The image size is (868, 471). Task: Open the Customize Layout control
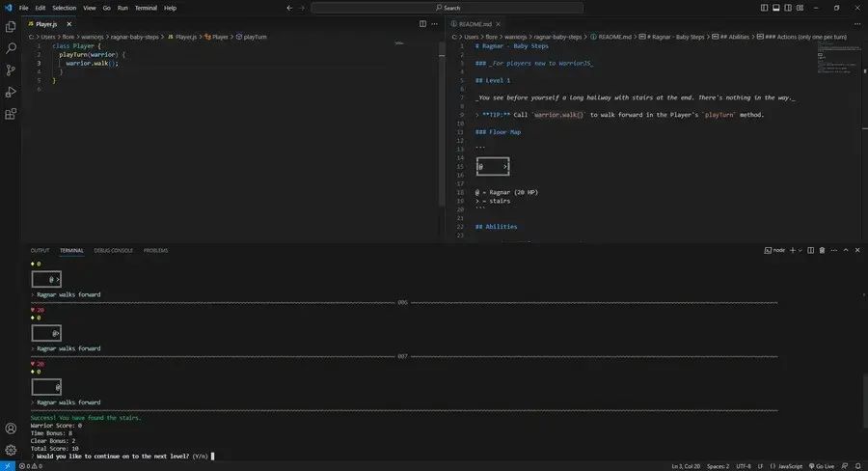point(800,8)
